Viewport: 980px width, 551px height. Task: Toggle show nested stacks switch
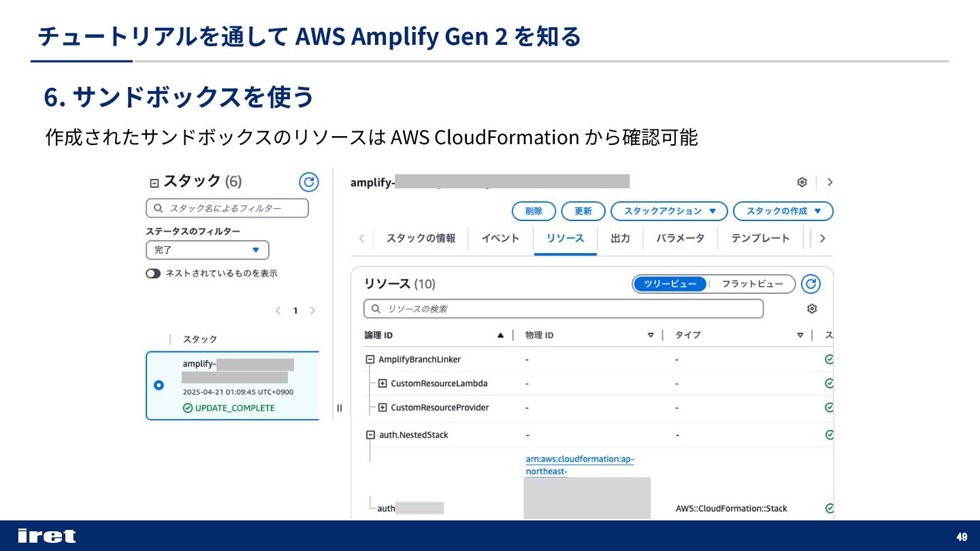pyautogui.click(x=153, y=273)
